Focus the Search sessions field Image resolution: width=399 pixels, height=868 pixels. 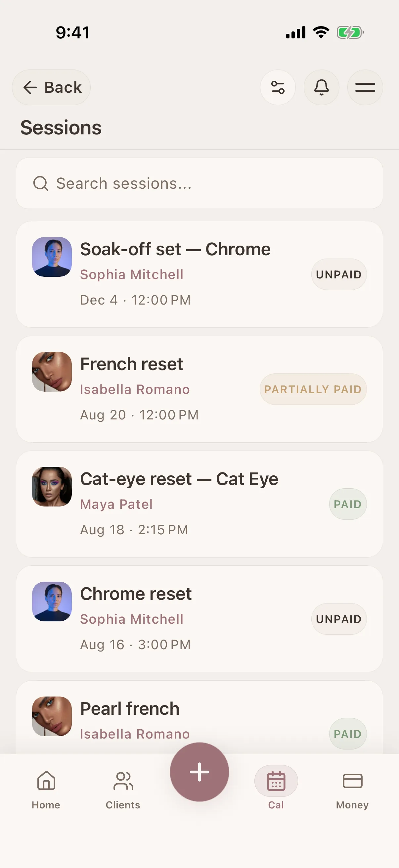[199, 183]
